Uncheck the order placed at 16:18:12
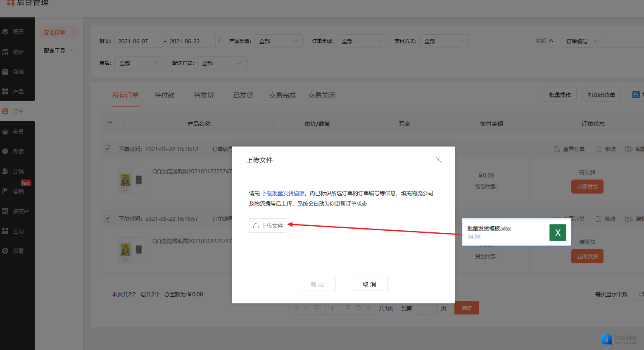 108,149
